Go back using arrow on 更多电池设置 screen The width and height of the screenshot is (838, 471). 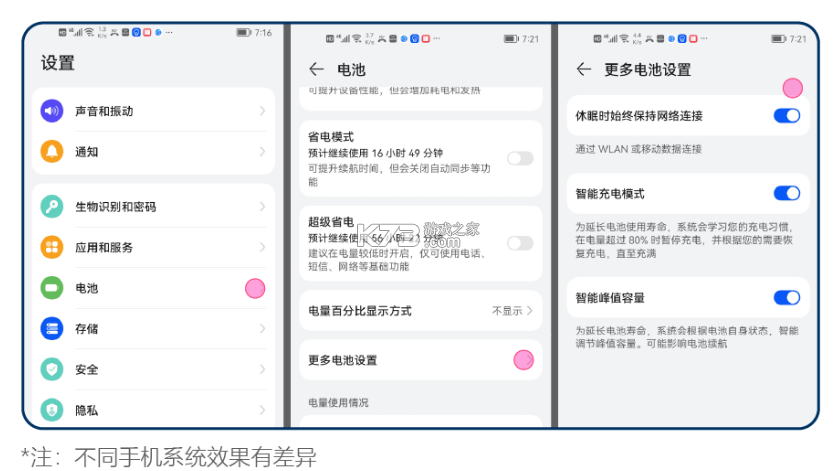click(x=584, y=69)
